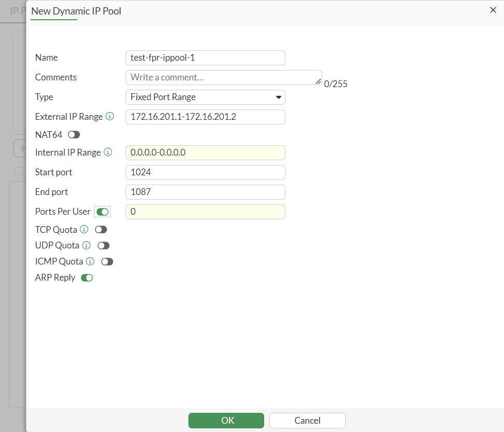
Task: Open the Type dropdown showing Fixed Port Range
Action: [205, 97]
